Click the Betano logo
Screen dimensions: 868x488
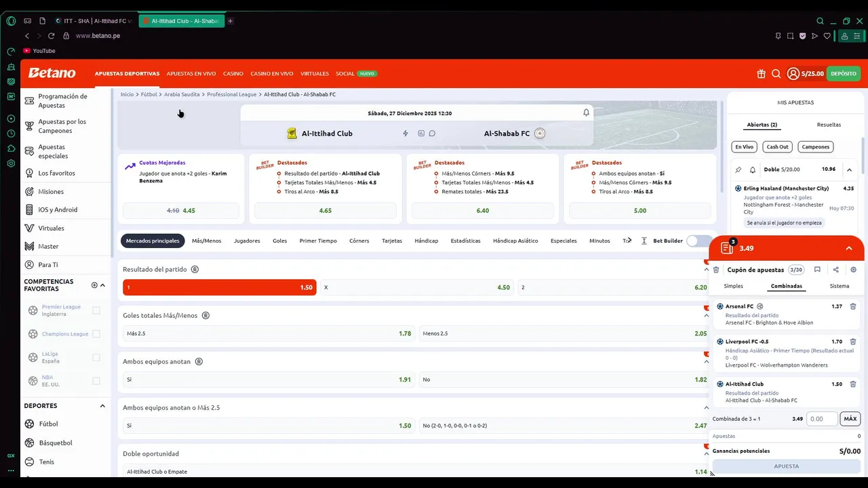[x=52, y=73]
